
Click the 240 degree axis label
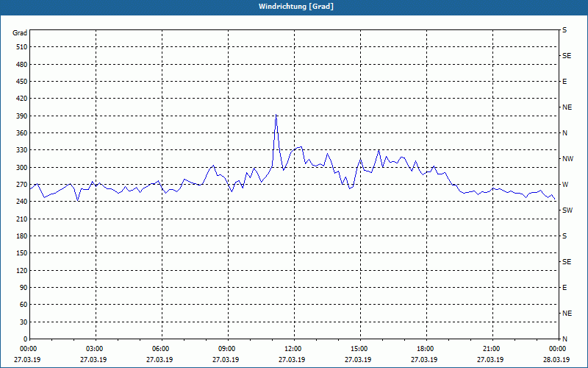(x=22, y=202)
